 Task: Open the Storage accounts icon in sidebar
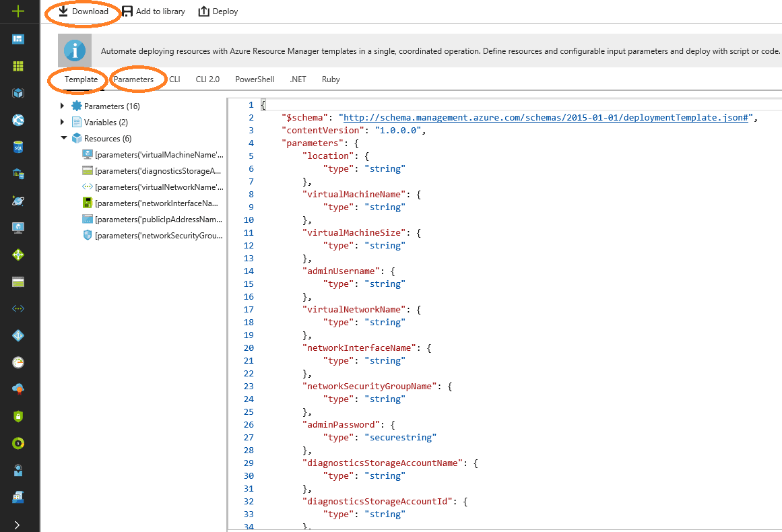pyautogui.click(x=18, y=281)
